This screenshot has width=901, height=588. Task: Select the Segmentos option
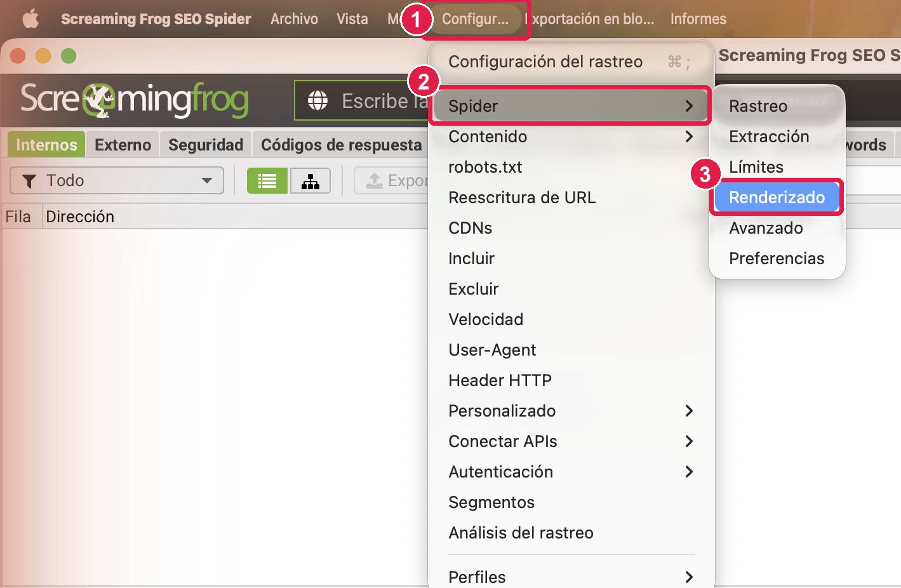pyautogui.click(x=571, y=502)
